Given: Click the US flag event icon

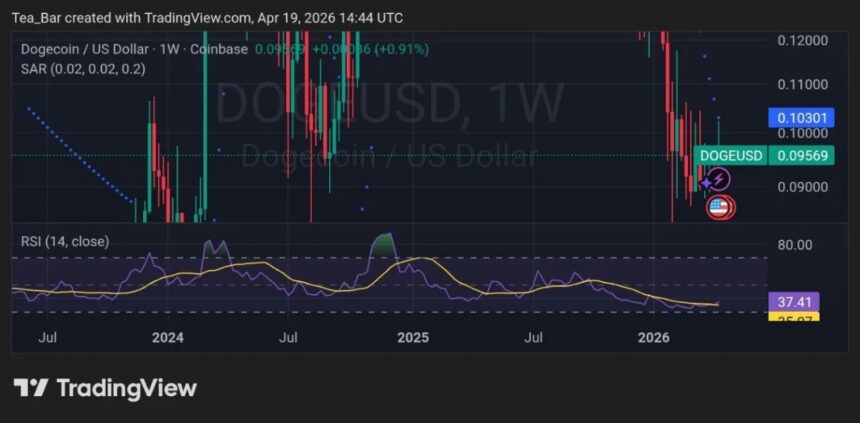Looking at the screenshot, I should tap(719, 208).
